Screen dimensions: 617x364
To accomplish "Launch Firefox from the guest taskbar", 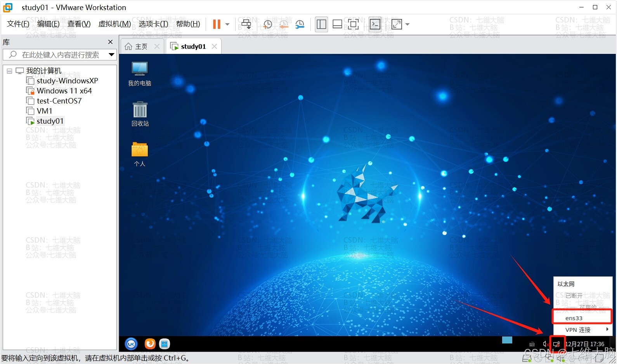I will [150, 344].
